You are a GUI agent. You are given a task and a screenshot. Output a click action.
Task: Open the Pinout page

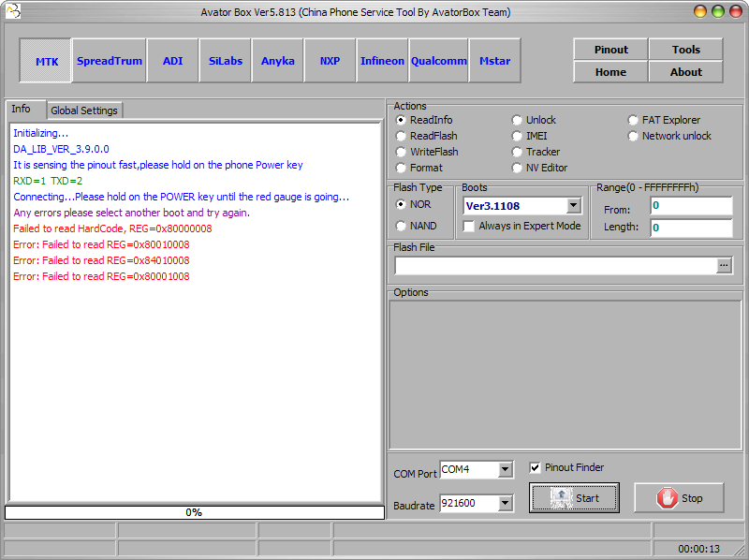click(x=611, y=50)
